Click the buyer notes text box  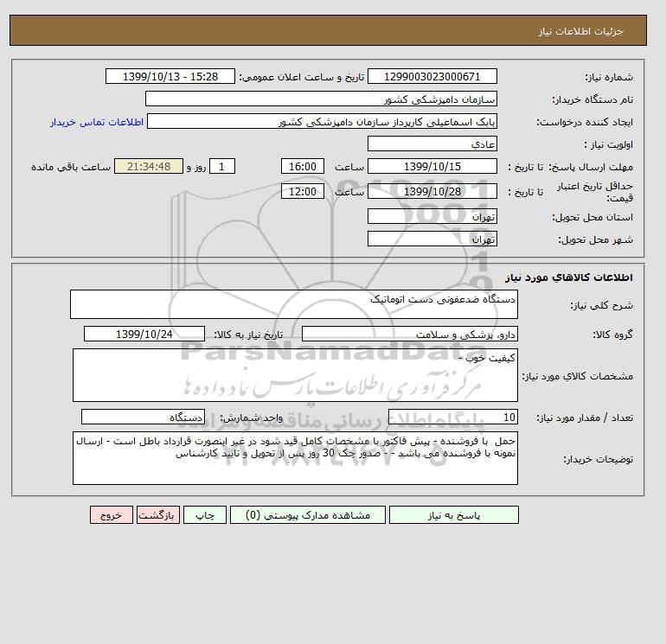[295, 458]
